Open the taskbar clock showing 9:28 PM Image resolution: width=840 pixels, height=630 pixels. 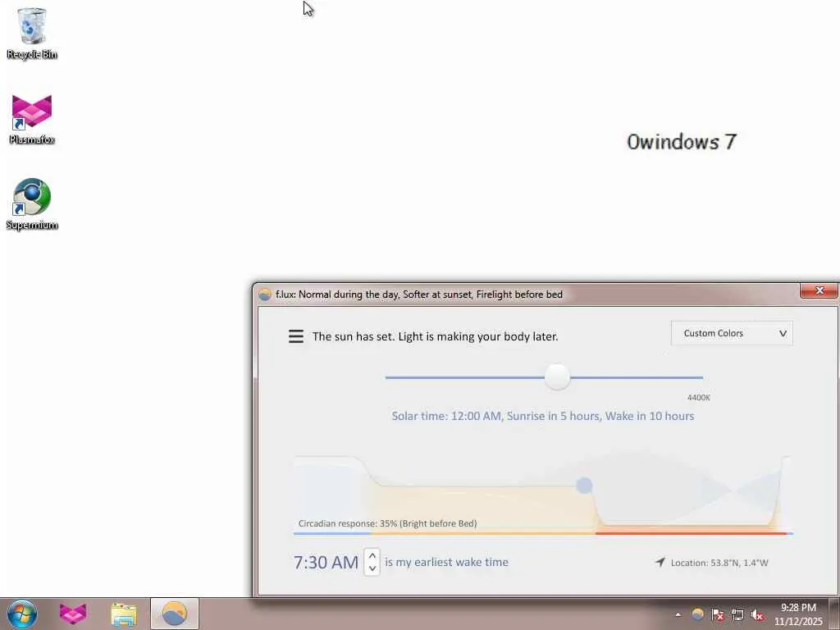tap(798, 614)
